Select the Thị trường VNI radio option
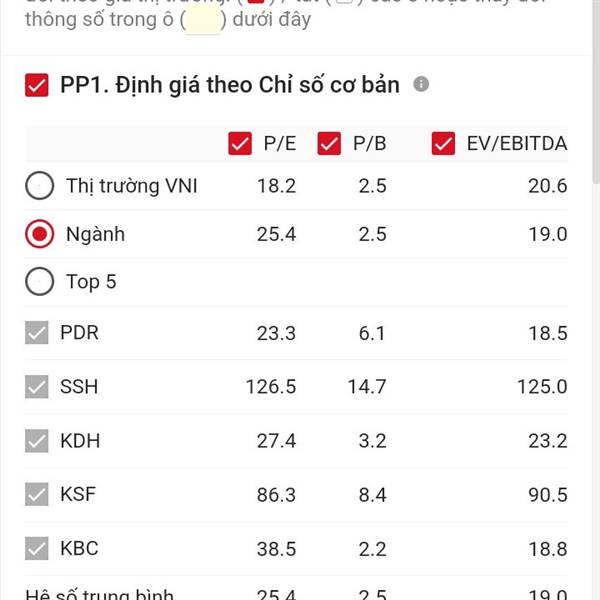 (x=39, y=186)
